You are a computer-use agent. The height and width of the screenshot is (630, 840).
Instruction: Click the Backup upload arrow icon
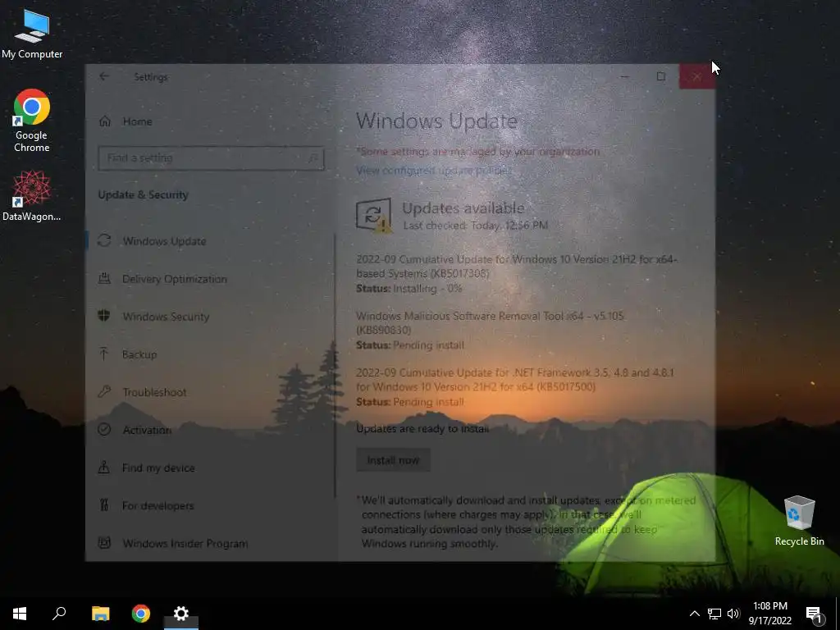pos(104,354)
